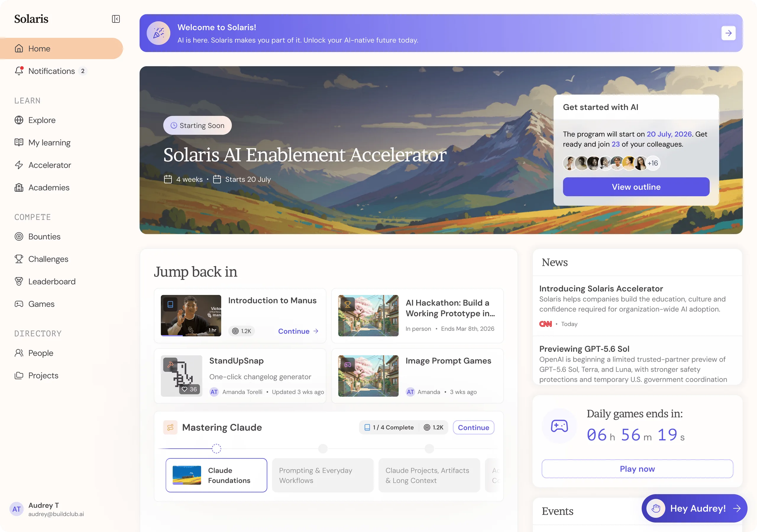Click the notifications count badge 2
The image size is (757, 532).
coord(83,71)
